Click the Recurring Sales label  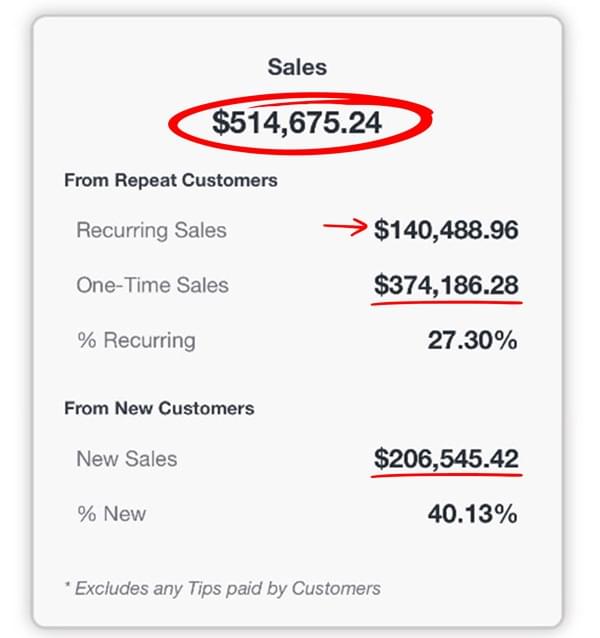pos(151,230)
